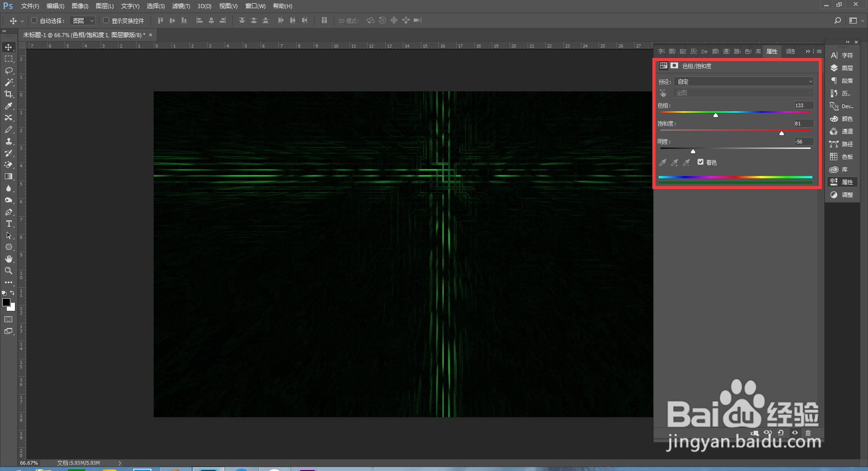Select the Eraser tool
This screenshot has width=868, height=471.
coord(9,165)
